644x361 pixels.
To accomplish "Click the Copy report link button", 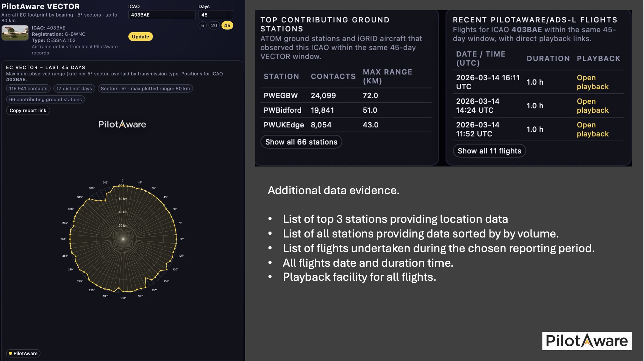I will [x=28, y=110].
